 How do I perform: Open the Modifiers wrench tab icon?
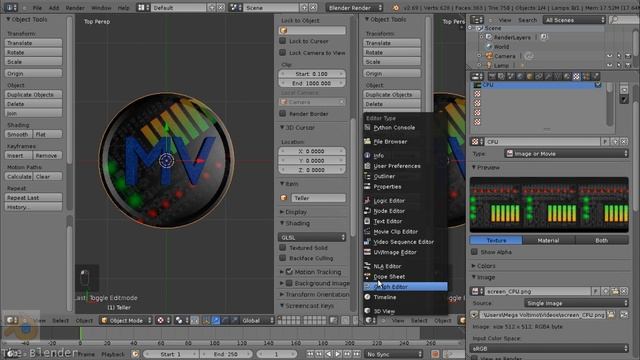click(548, 76)
